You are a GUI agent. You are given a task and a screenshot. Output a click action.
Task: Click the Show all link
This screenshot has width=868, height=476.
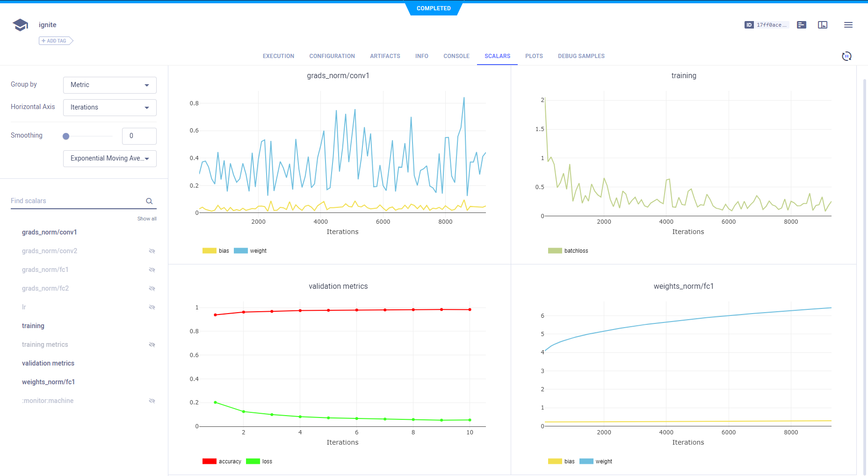pyautogui.click(x=147, y=219)
